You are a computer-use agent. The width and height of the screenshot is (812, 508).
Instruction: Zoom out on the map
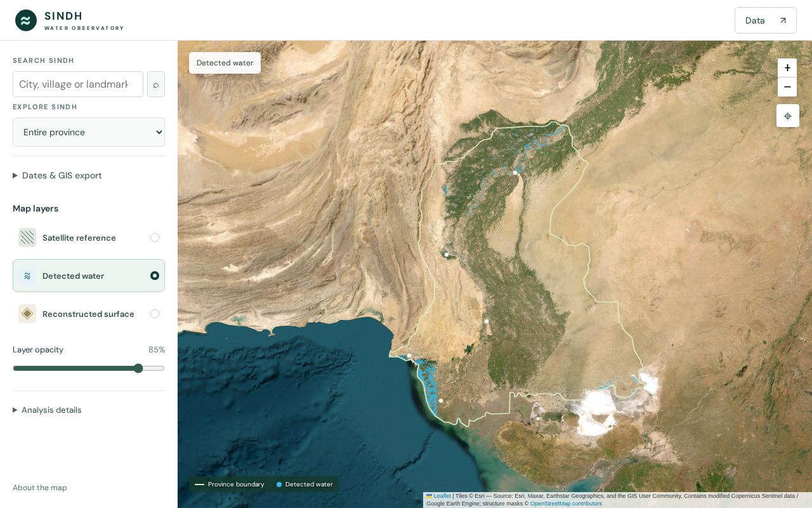point(787,87)
